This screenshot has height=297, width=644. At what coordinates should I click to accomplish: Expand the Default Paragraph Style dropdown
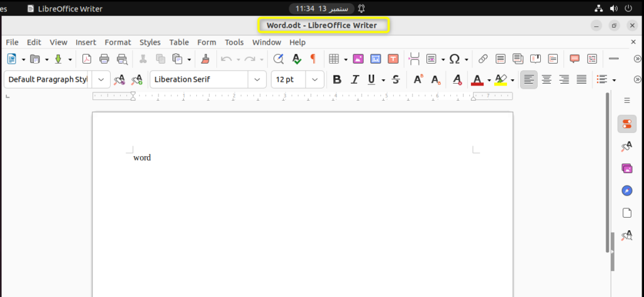tap(101, 80)
